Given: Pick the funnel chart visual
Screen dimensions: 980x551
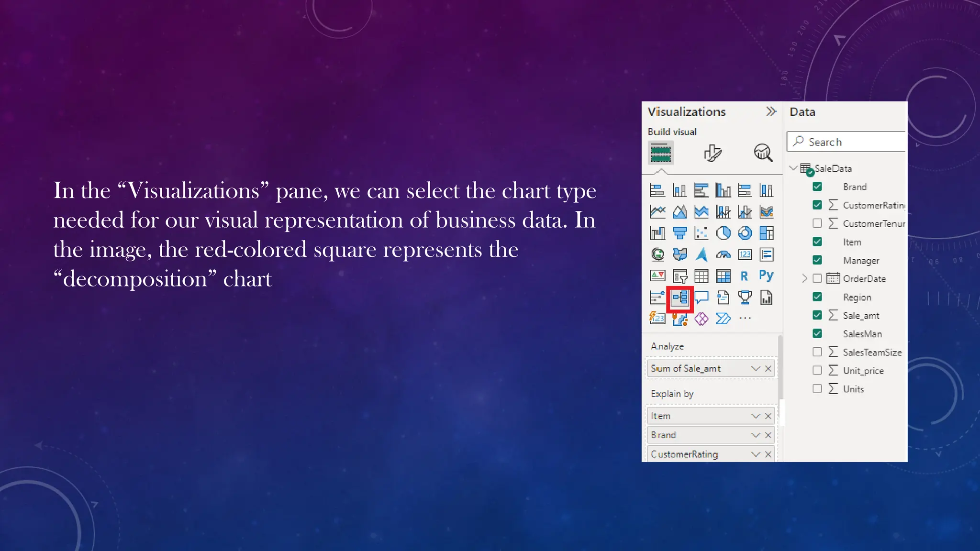Looking at the screenshot, I should (x=679, y=233).
